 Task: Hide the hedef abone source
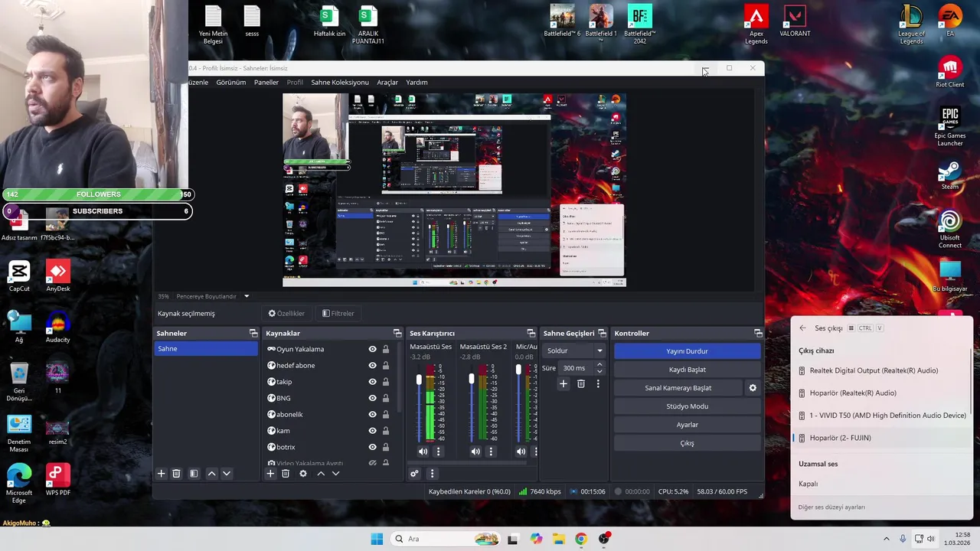372,365
